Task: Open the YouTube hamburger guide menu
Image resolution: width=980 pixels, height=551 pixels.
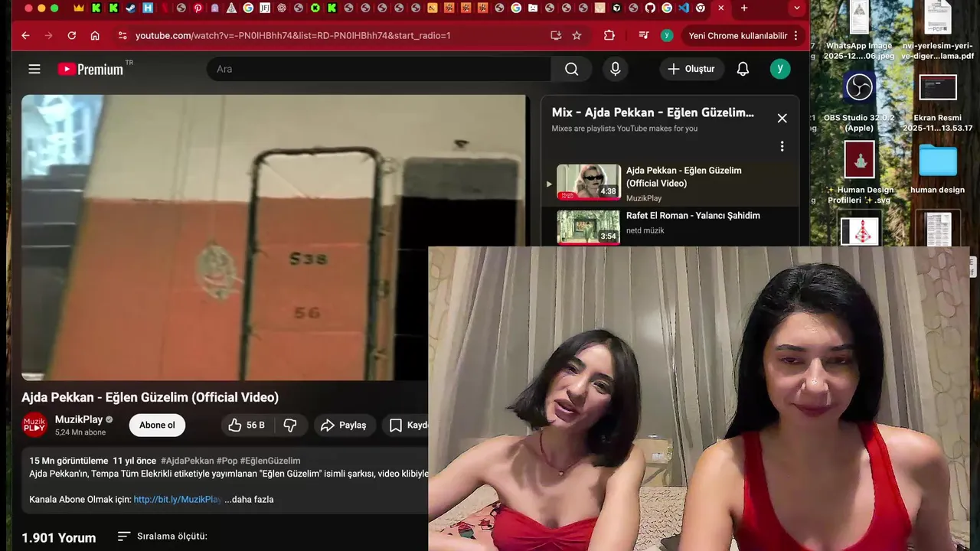Action: pyautogui.click(x=34, y=69)
